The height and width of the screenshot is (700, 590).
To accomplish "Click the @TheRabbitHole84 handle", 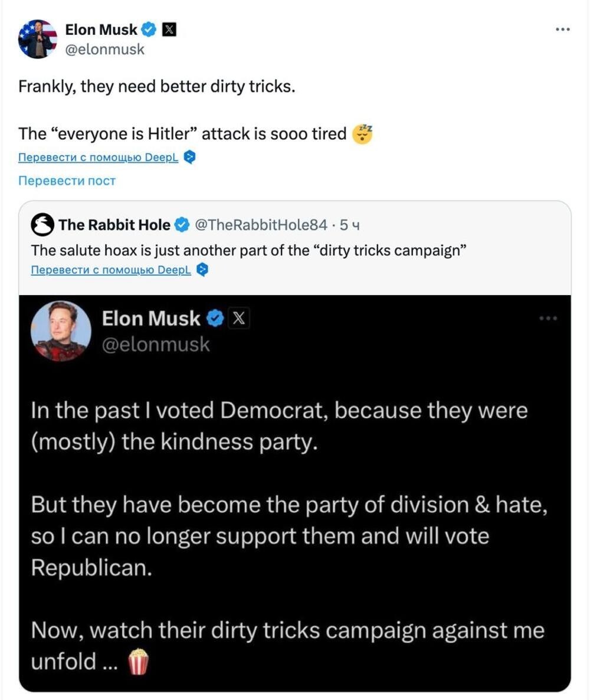I will pos(261,224).
